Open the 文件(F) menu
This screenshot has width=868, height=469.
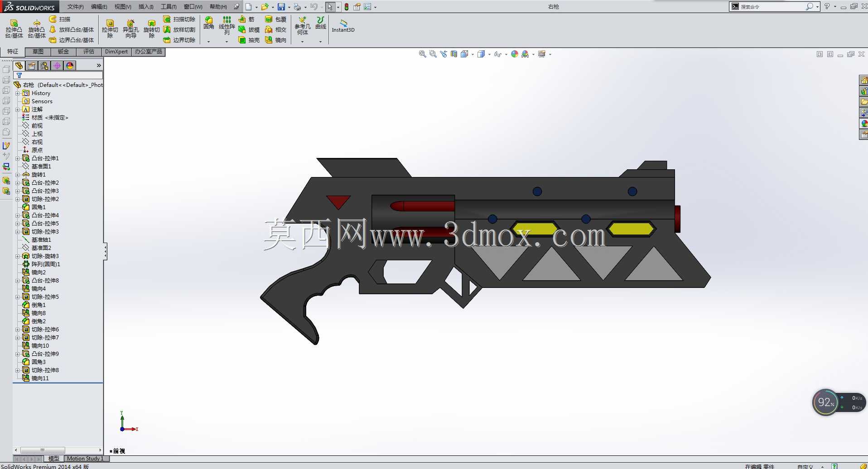(x=76, y=7)
